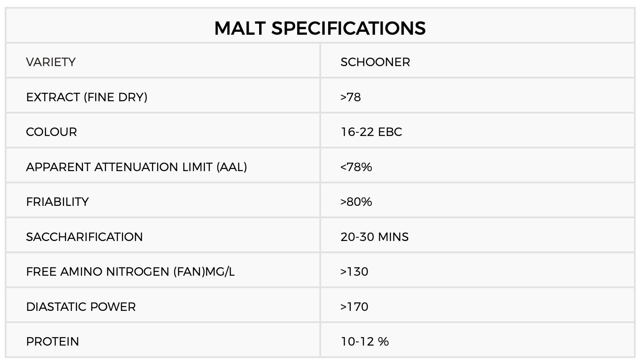Click the MALT SPECIFICATIONS table heading

tap(320, 28)
